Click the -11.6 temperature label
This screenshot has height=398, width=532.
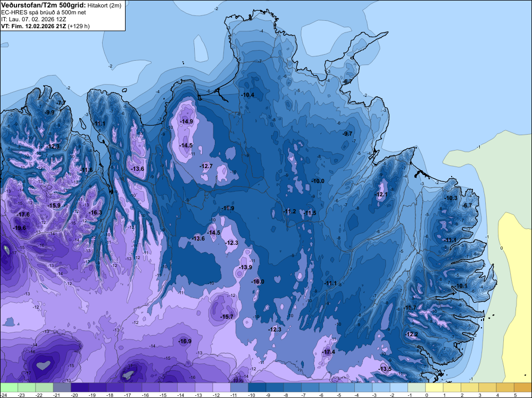[87, 170]
